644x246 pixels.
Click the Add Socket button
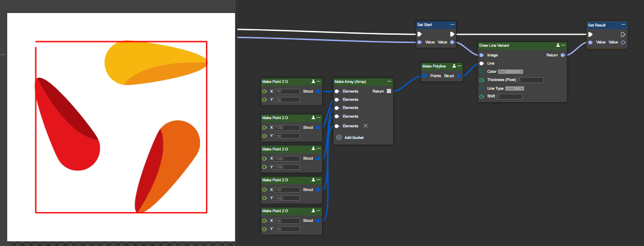click(x=354, y=137)
